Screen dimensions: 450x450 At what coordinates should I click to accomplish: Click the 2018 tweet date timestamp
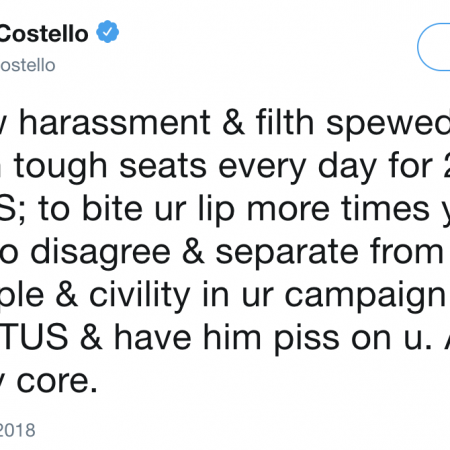coord(17,430)
